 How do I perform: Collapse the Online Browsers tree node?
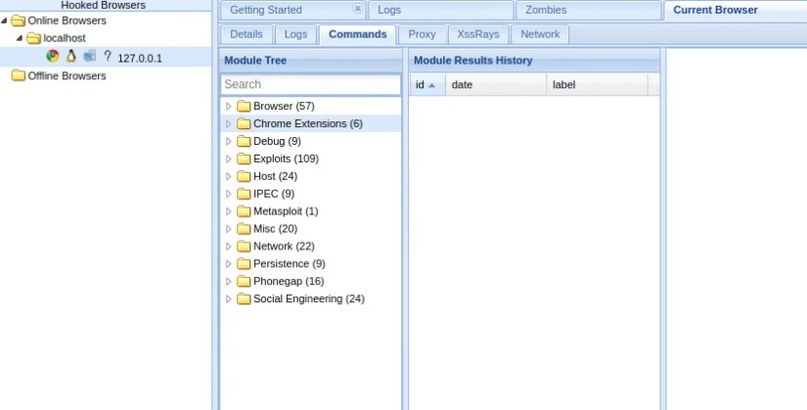tap(5, 21)
